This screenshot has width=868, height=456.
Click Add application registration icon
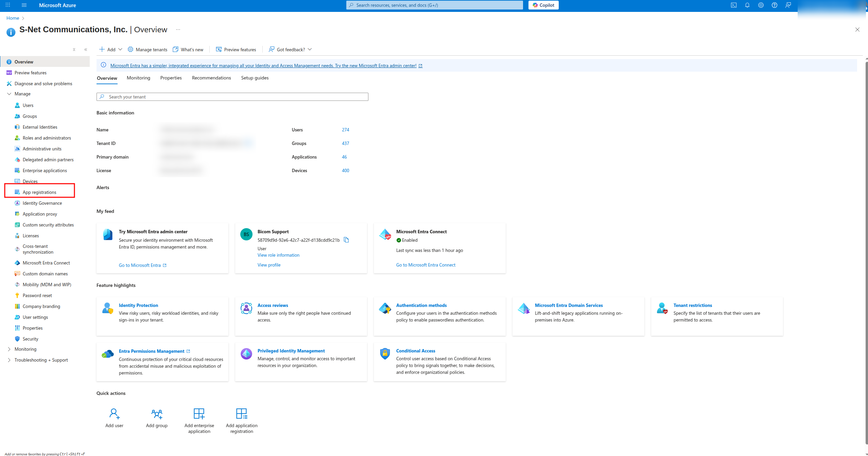coord(242,414)
